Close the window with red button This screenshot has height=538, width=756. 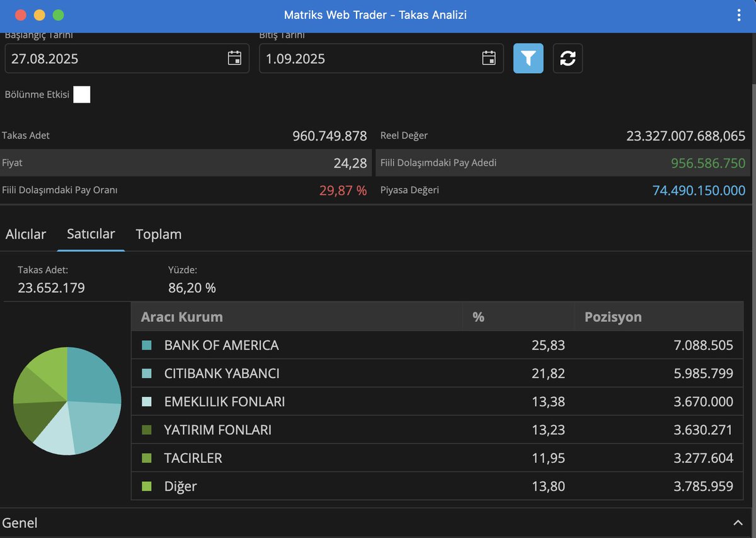coord(20,15)
